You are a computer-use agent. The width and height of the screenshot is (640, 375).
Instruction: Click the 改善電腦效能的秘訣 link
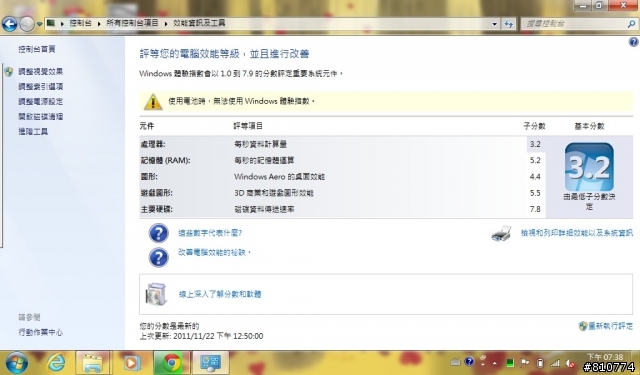(214, 253)
